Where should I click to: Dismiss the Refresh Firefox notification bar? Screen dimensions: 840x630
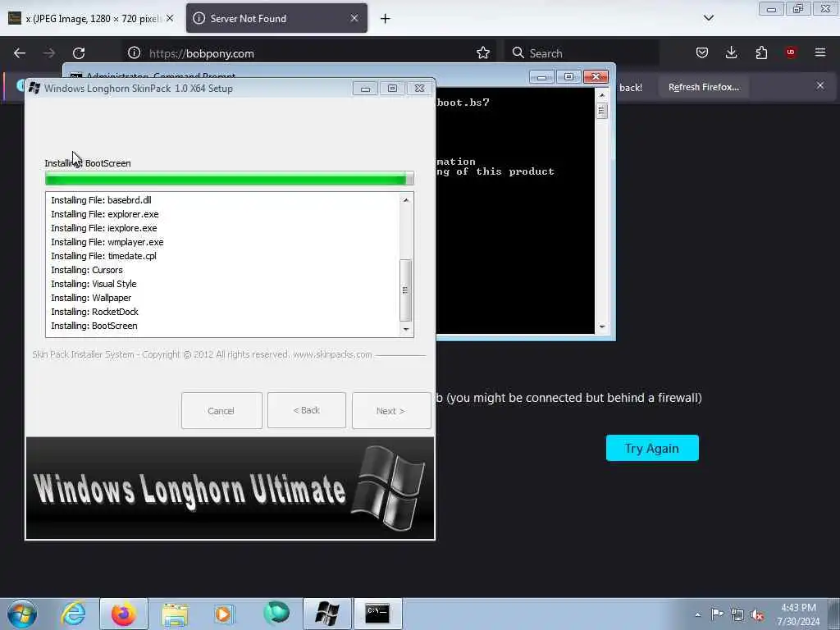819,85
